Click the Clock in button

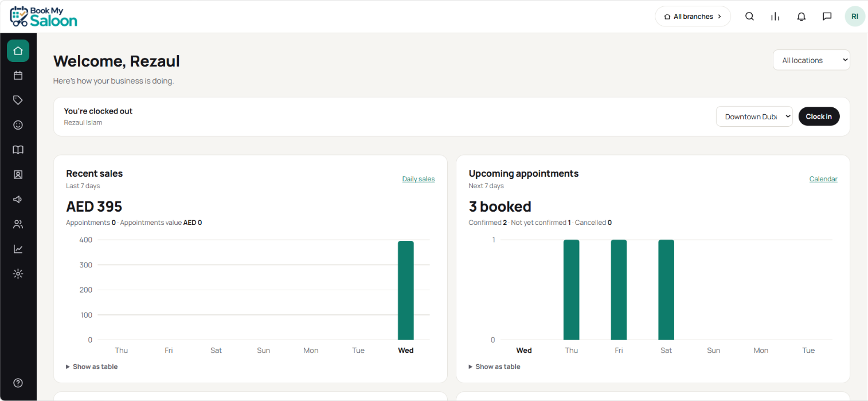(x=819, y=116)
